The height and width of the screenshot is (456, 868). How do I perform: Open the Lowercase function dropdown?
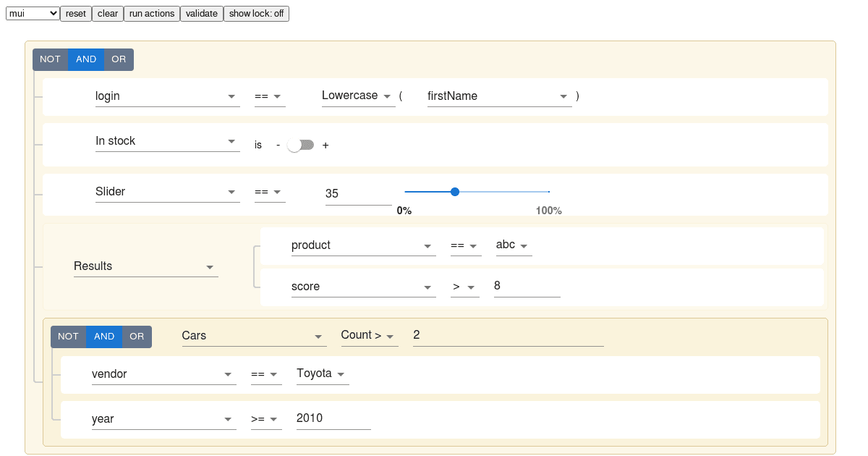pos(358,96)
